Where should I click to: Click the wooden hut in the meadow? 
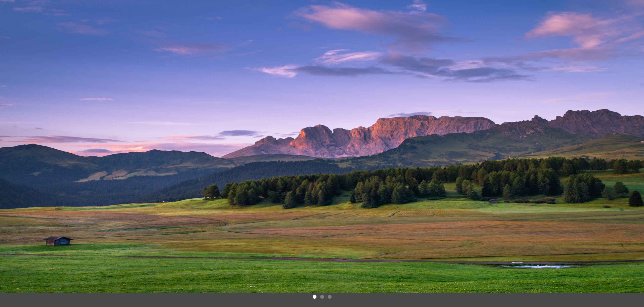click(x=58, y=241)
